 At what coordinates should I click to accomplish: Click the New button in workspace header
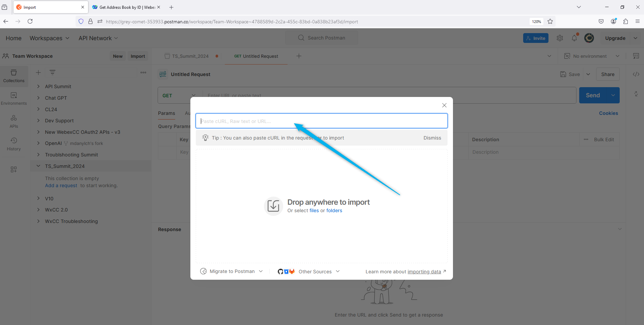(x=118, y=56)
